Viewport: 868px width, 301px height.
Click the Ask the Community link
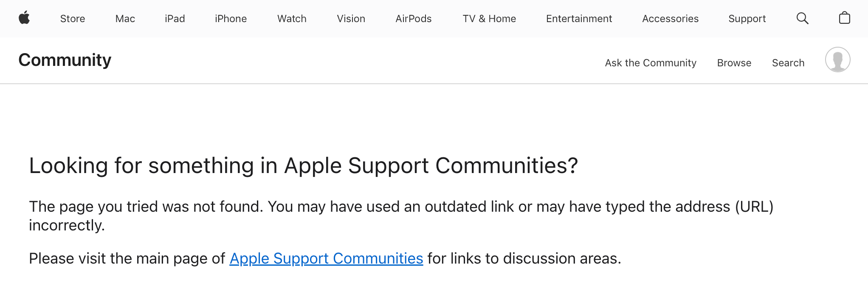click(651, 63)
